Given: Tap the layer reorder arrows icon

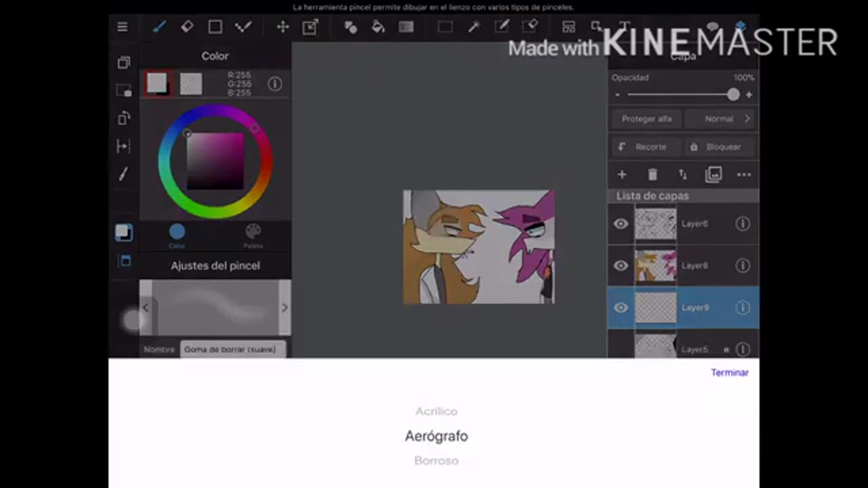Looking at the screenshot, I should (683, 175).
